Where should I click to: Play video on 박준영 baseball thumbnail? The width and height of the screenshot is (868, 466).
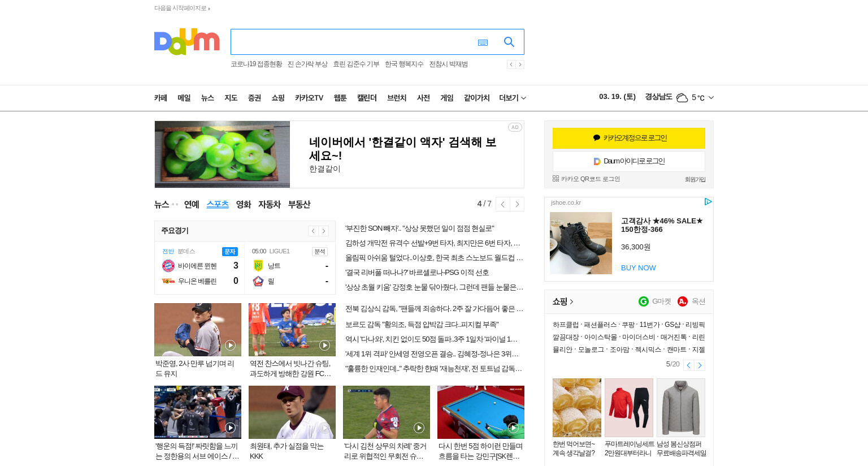[x=230, y=345]
